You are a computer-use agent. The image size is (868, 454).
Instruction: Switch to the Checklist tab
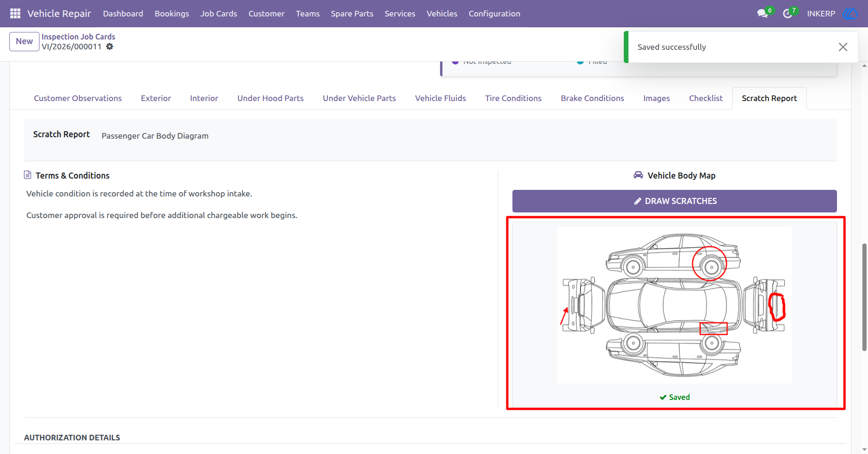coord(705,98)
